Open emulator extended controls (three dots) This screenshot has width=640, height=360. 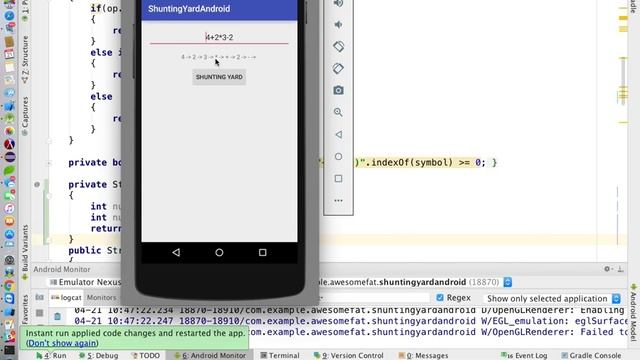click(x=338, y=200)
